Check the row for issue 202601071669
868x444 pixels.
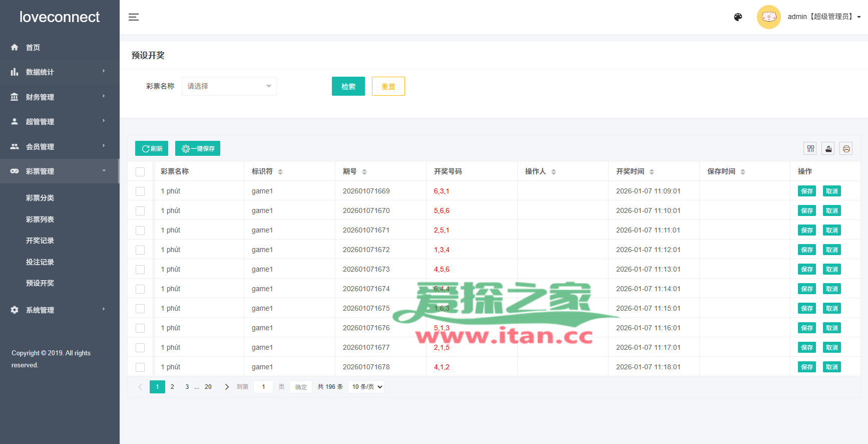coord(140,191)
